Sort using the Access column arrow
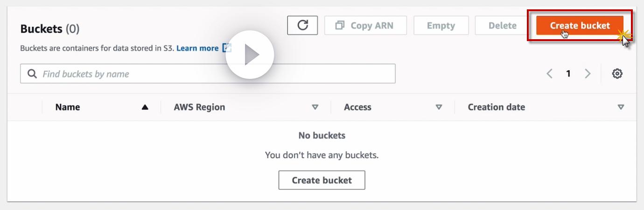This screenshot has height=210, width=644. (x=439, y=107)
